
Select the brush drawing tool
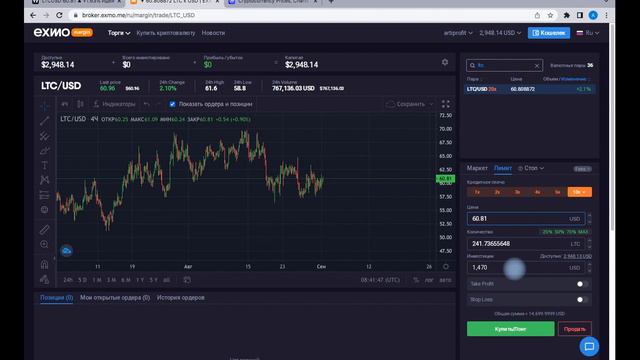(x=44, y=151)
